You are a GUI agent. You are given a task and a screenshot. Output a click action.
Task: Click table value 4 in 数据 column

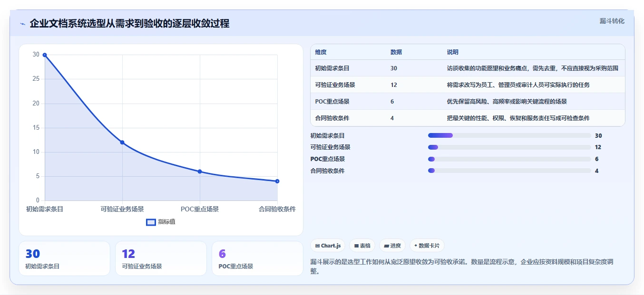click(392, 118)
